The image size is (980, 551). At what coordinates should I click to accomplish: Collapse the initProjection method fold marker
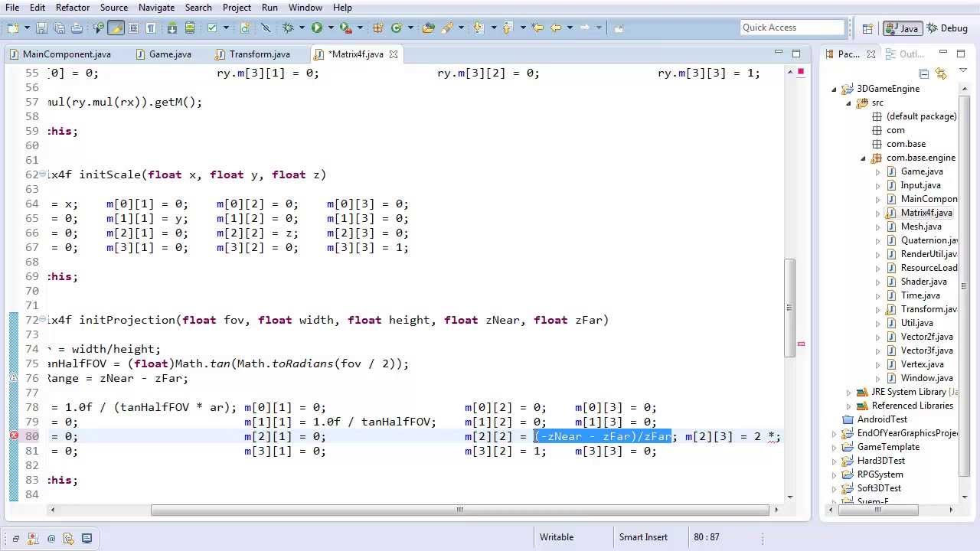42,320
